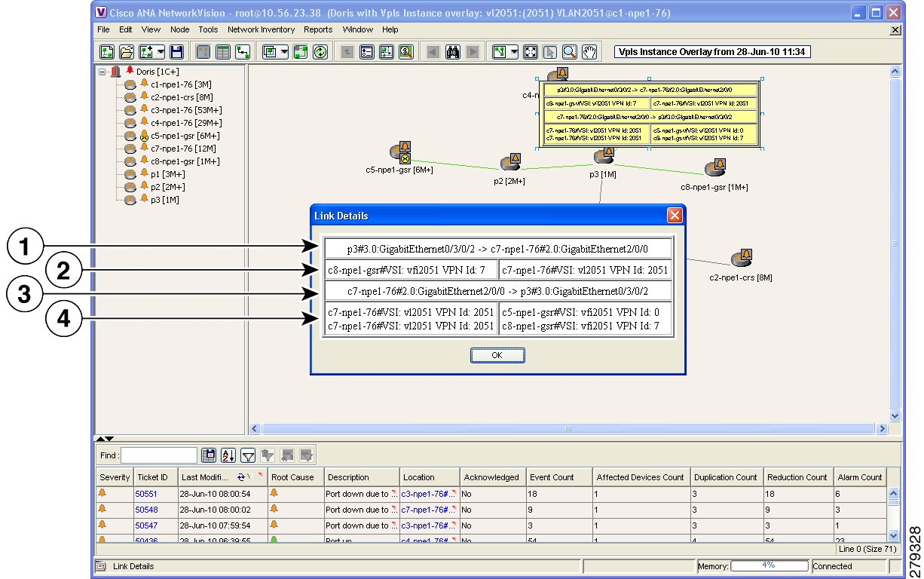Collapse the Doris tree root node
This screenshot has height=579, width=924.
(102, 72)
